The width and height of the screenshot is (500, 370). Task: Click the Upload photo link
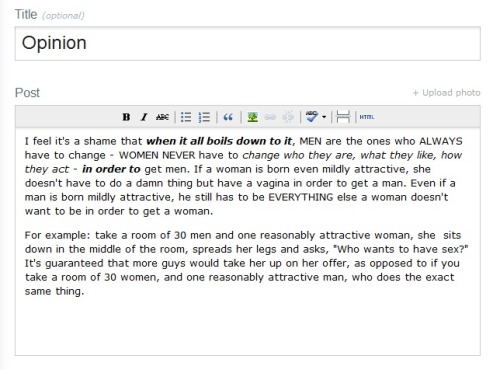[447, 93]
